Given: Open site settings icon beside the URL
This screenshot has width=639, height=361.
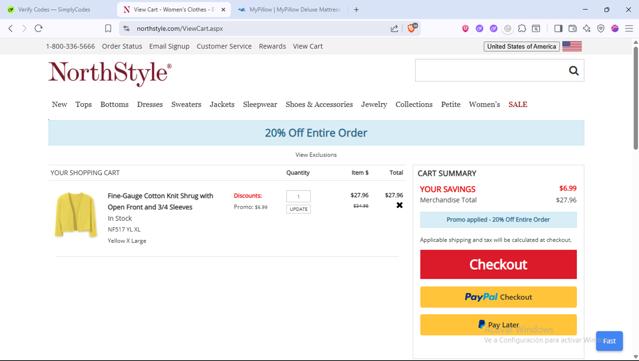Looking at the screenshot, I should coord(126,28).
